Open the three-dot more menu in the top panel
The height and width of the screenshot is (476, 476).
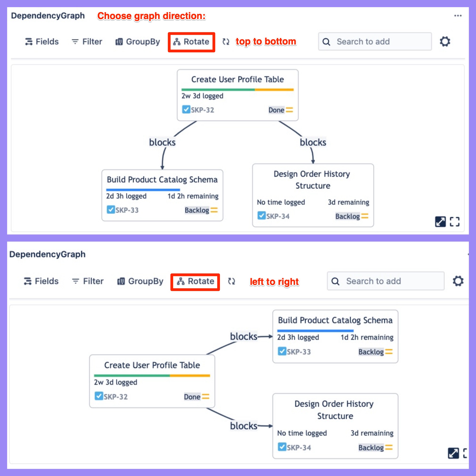[458, 16]
